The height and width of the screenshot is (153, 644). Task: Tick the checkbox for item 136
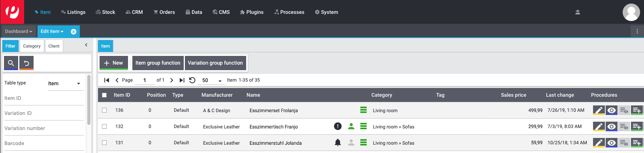pyautogui.click(x=104, y=110)
